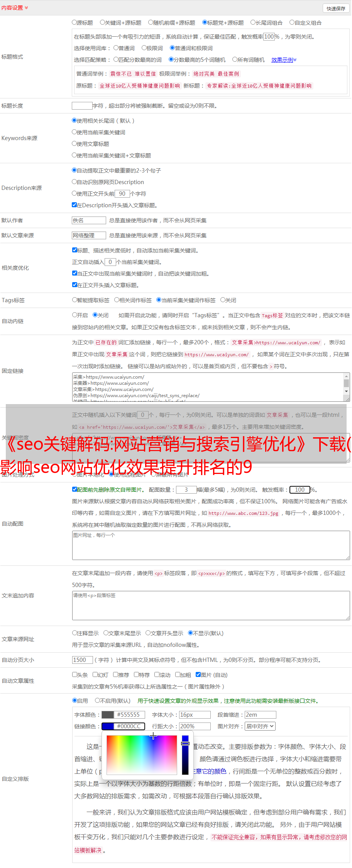Check the 加粗 article attribute
The height and width of the screenshot is (868, 352).
click(x=178, y=675)
